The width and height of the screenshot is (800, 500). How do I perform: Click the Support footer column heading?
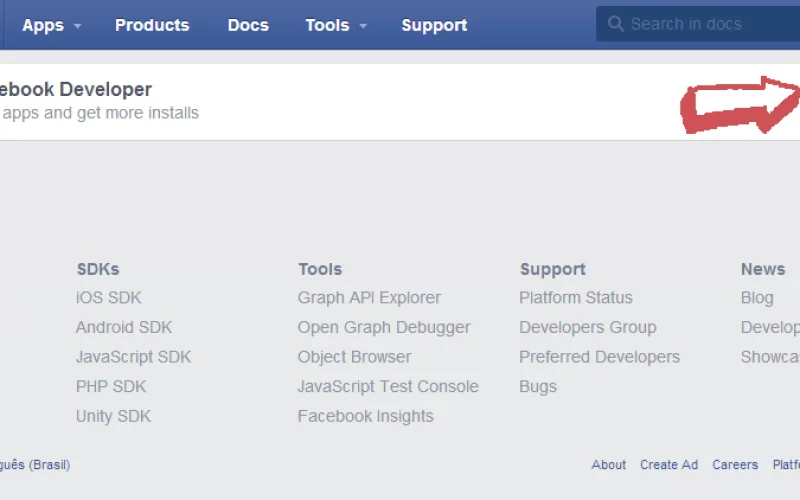pos(553,269)
